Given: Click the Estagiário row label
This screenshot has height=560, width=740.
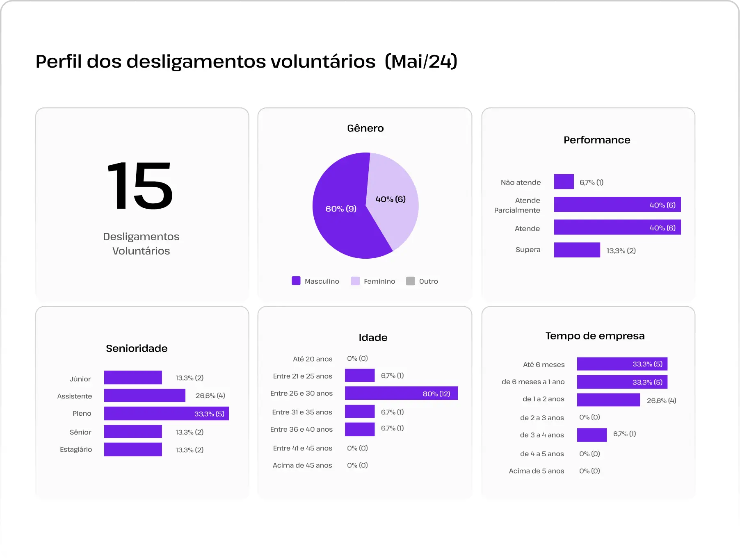Looking at the screenshot, I should [x=76, y=449].
